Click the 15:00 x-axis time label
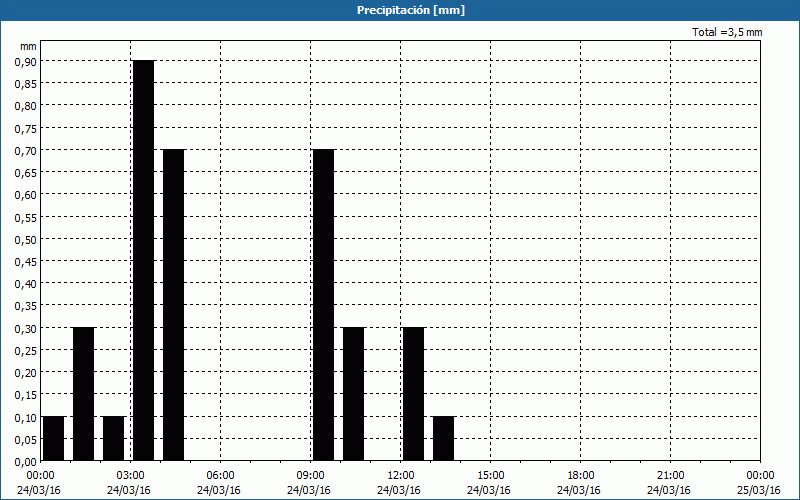Viewport: 800px width, 500px height. pyautogui.click(x=491, y=476)
